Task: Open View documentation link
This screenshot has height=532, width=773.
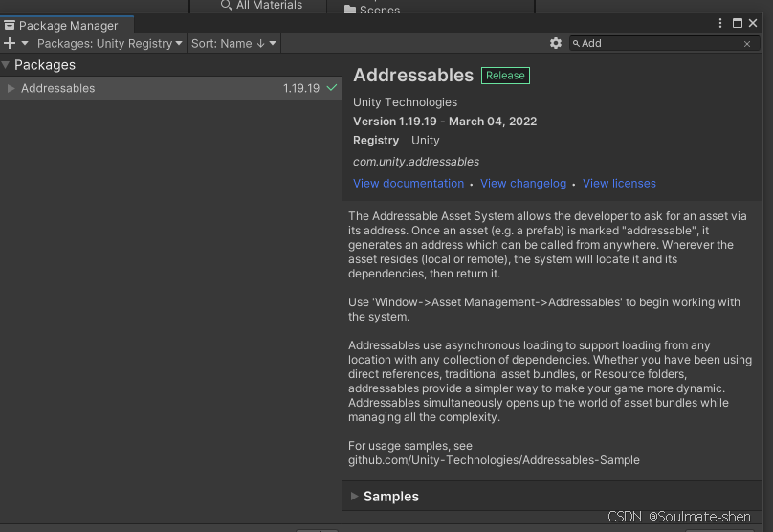Action: coord(409,184)
